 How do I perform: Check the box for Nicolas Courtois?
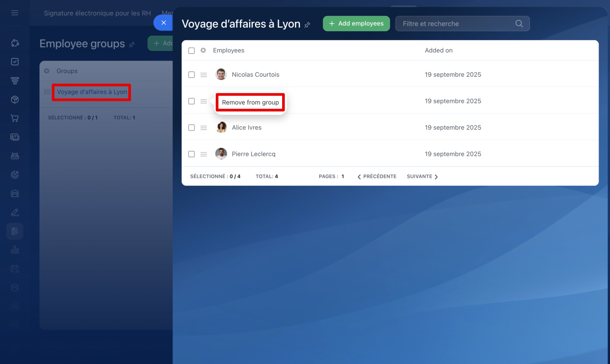coord(192,75)
